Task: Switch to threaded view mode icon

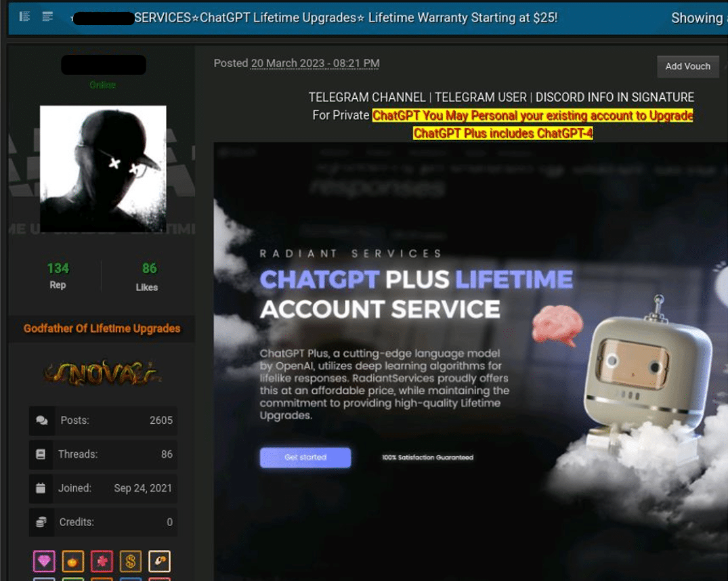Action: [x=24, y=17]
